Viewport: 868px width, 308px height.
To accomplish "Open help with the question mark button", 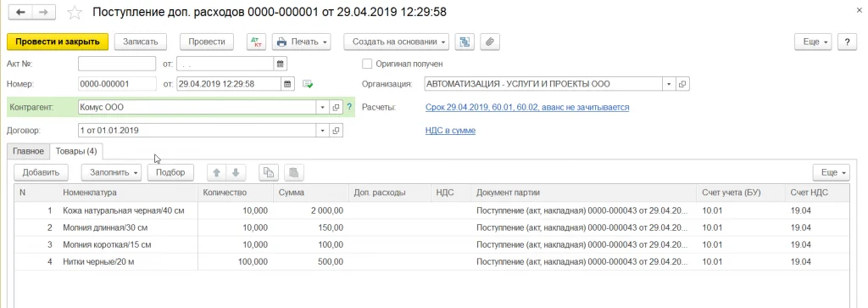I will (847, 42).
